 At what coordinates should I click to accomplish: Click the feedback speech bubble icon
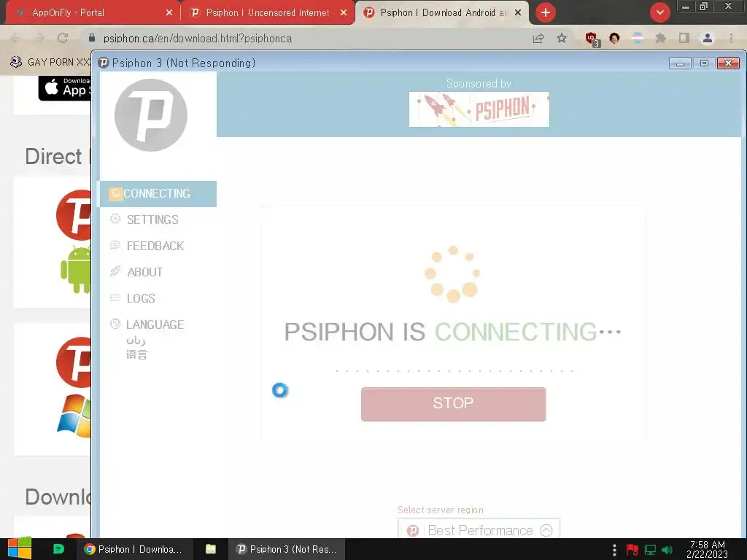click(115, 245)
